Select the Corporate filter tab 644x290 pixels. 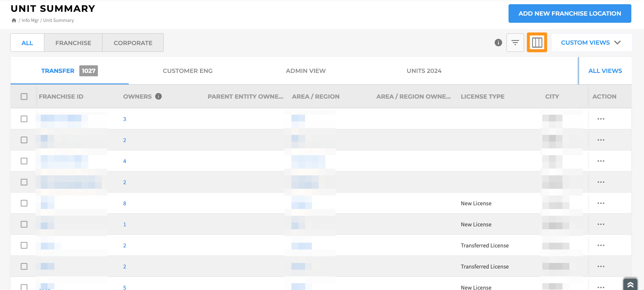[133, 43]
